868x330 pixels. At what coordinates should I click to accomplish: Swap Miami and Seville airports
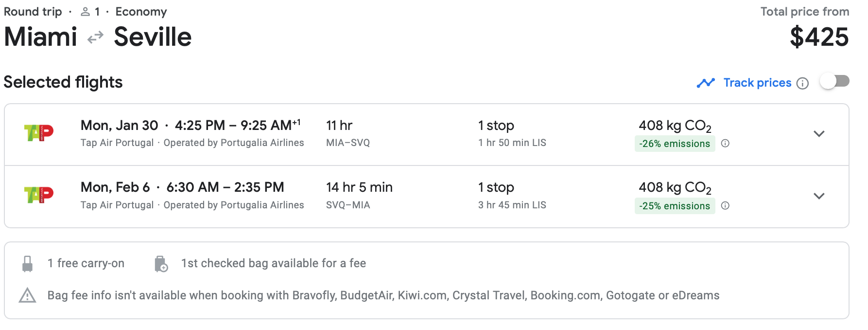coord(95,36)
